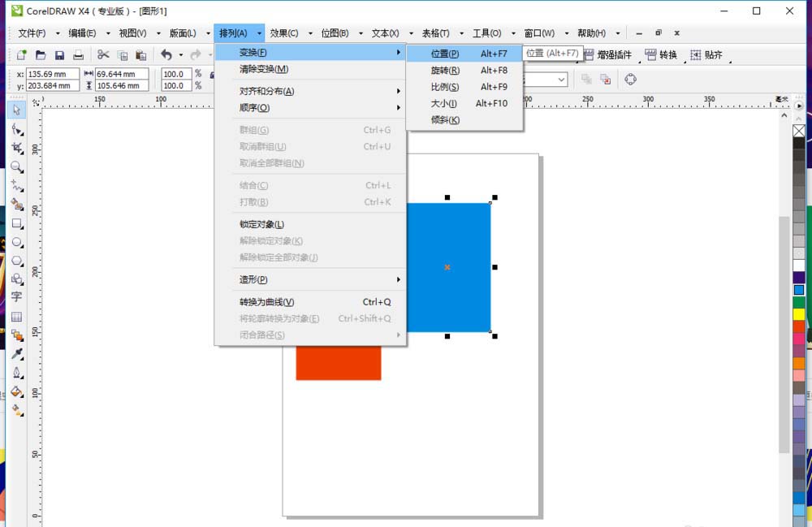The image size is (812, 527).
Task: Activate the Zoom tool
Action: click(16, 166)
